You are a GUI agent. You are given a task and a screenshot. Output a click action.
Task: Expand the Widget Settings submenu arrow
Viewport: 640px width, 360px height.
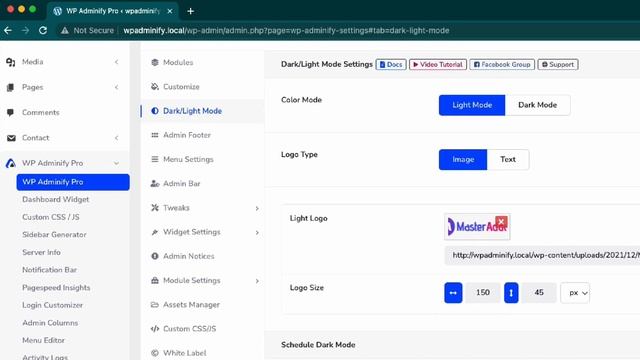(x=257, y=232)
